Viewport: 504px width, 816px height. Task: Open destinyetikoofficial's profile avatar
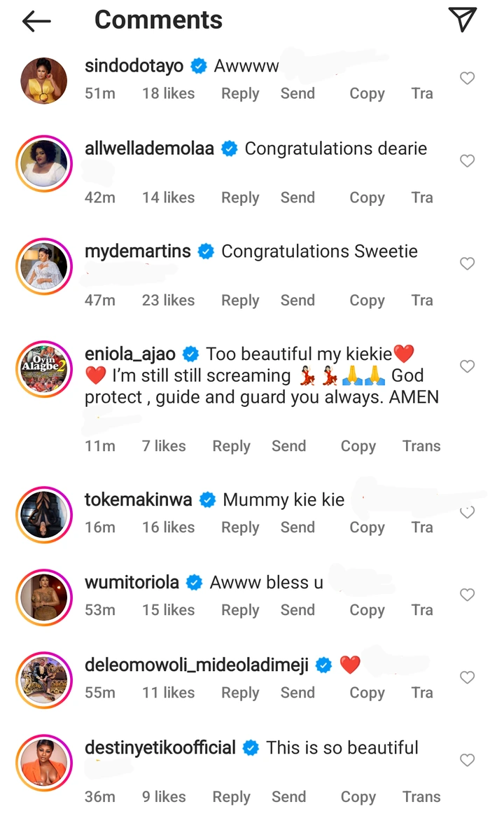click(x=44, y=762)
